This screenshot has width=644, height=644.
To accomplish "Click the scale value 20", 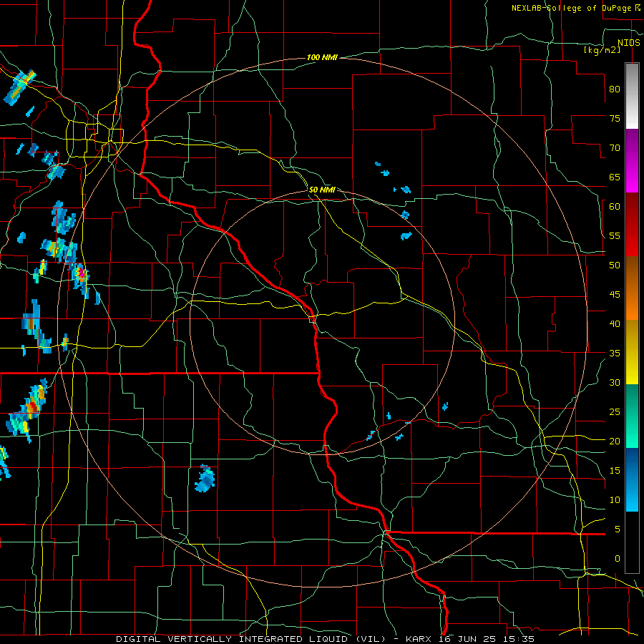I will pyautogui.click(x=615, y=441).
